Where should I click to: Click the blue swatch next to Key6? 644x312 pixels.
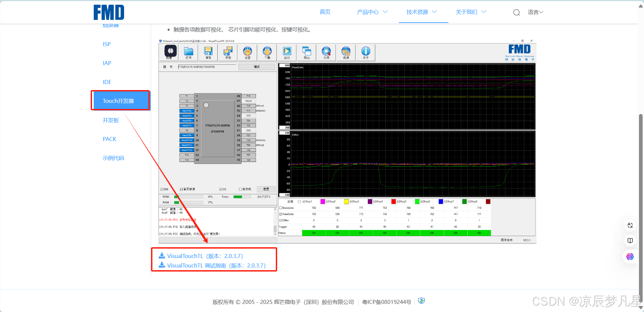441,201
